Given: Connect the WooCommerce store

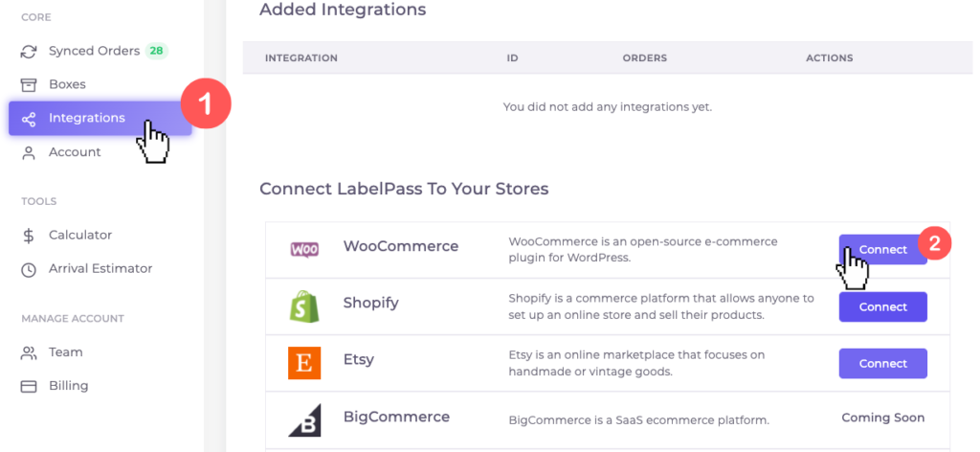Looking at the screenshot, I should point(882,249).
